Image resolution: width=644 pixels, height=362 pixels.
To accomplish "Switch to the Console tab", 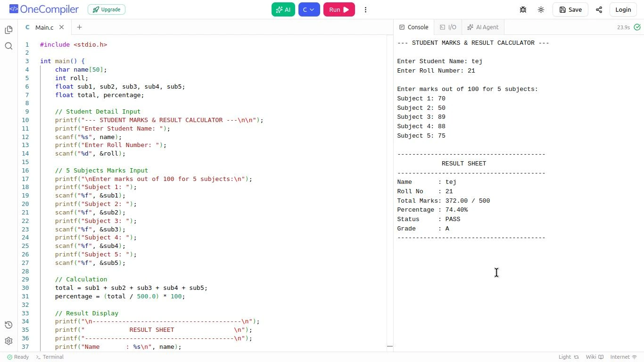I will coord(413,27).
